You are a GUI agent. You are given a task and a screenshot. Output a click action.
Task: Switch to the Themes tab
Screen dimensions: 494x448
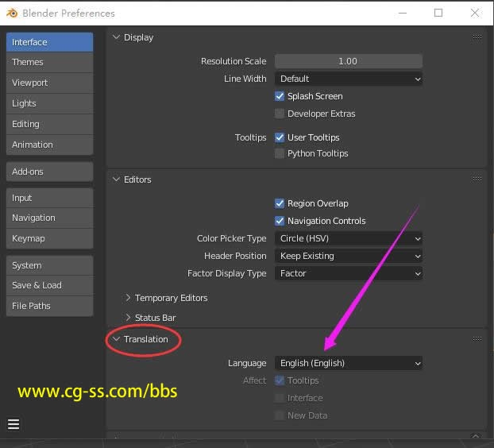(x=49, y=62)
